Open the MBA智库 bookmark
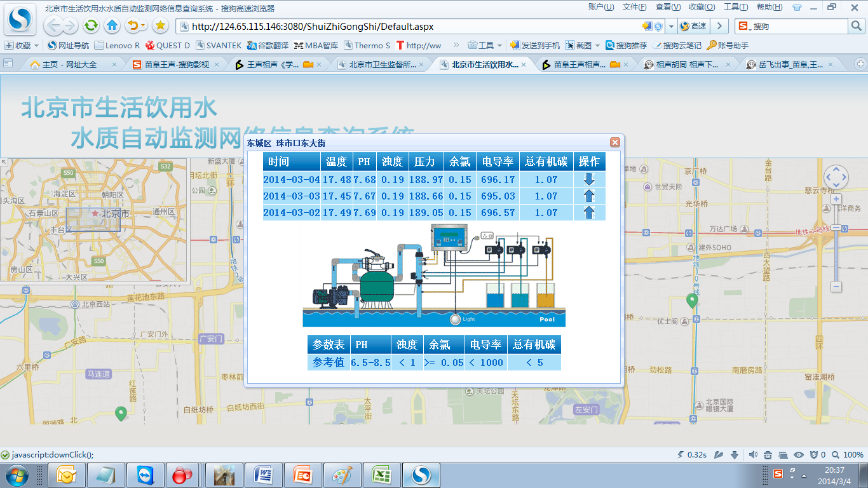The image size is (868, 488). coord(316,46)
